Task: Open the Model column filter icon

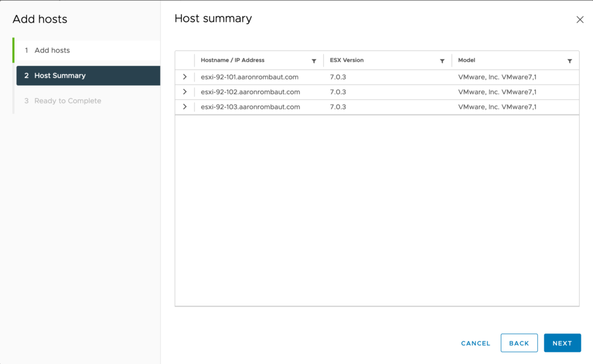Action: 570,61
